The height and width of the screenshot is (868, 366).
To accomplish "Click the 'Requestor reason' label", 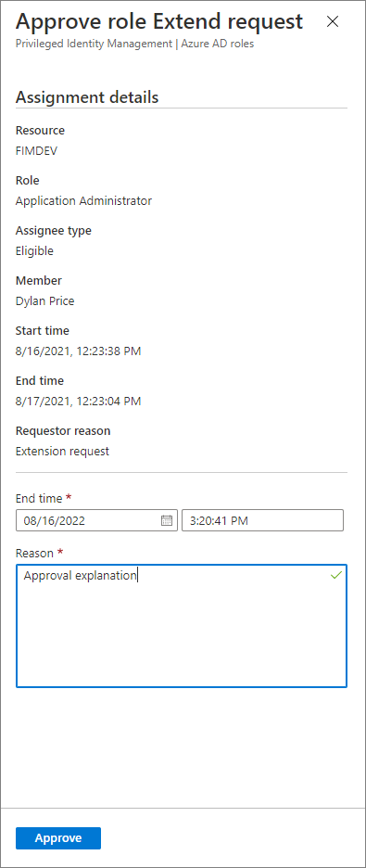I will [63, 430].
